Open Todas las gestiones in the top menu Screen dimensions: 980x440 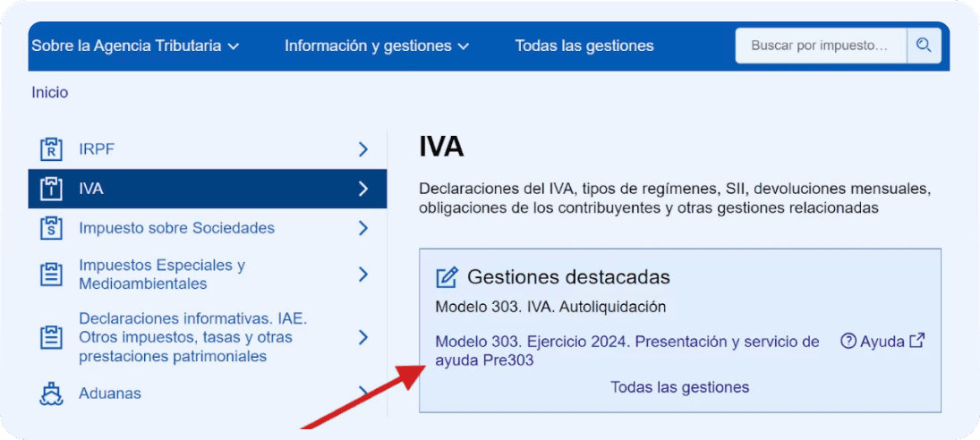(584, 46)
